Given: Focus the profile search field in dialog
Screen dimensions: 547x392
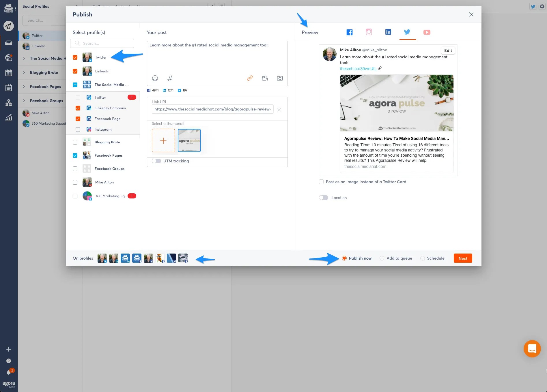Looking at the screenshot, I should tap(102, 43).
